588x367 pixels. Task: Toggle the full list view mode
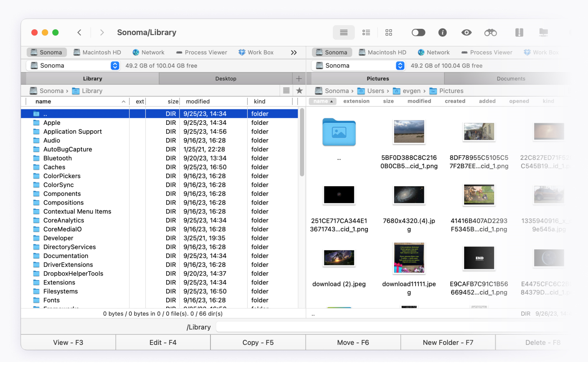point(343,32)
